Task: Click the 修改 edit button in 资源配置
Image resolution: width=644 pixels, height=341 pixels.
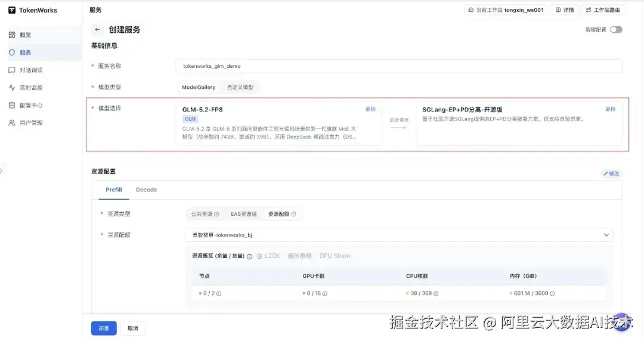Action: pos(611,173)
